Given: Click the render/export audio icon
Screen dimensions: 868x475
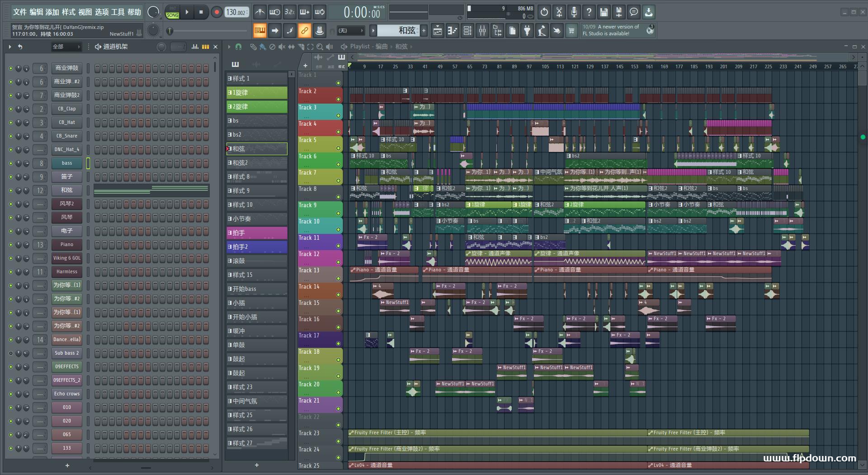Looking at the screenshot, I should pos(619,12).
